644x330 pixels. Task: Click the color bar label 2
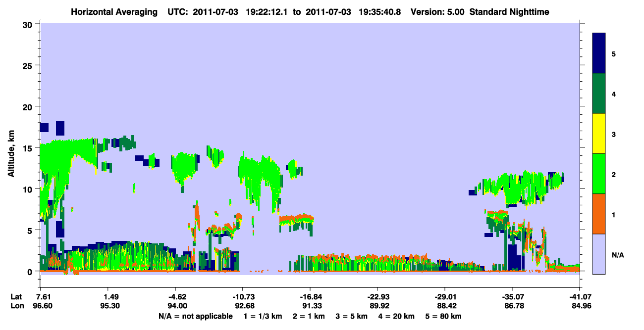point(614,174)
